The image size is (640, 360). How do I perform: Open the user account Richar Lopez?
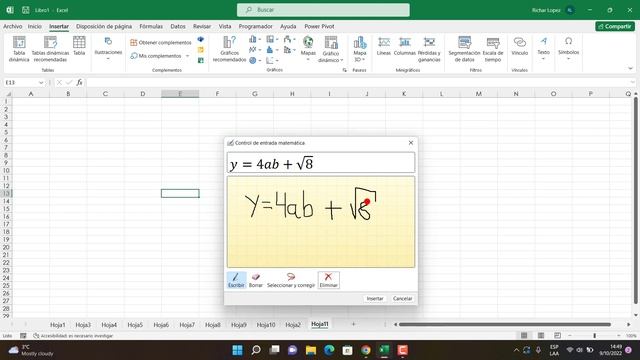click(x=553, y=10)
